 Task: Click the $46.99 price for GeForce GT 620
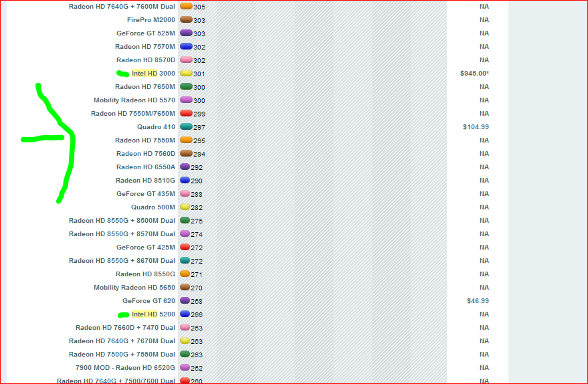pos(478,301)
